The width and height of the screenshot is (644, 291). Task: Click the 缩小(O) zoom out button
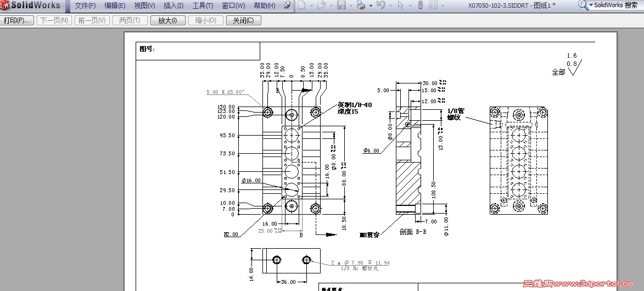click(x=206, y=20)
